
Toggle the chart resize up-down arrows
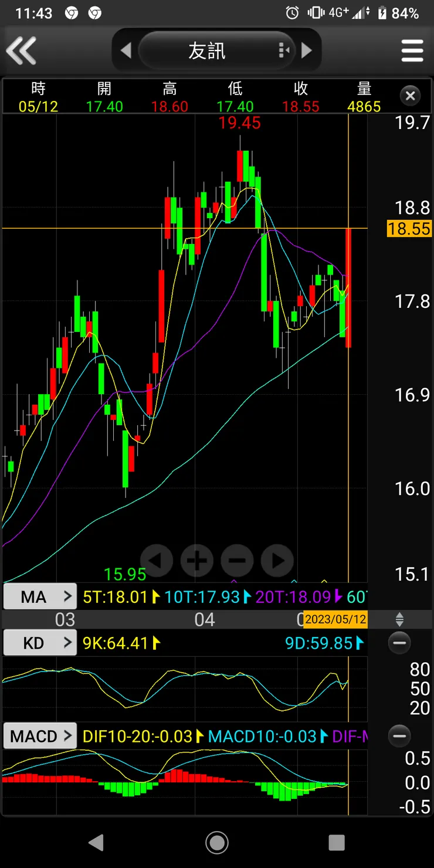click(399, 619)
